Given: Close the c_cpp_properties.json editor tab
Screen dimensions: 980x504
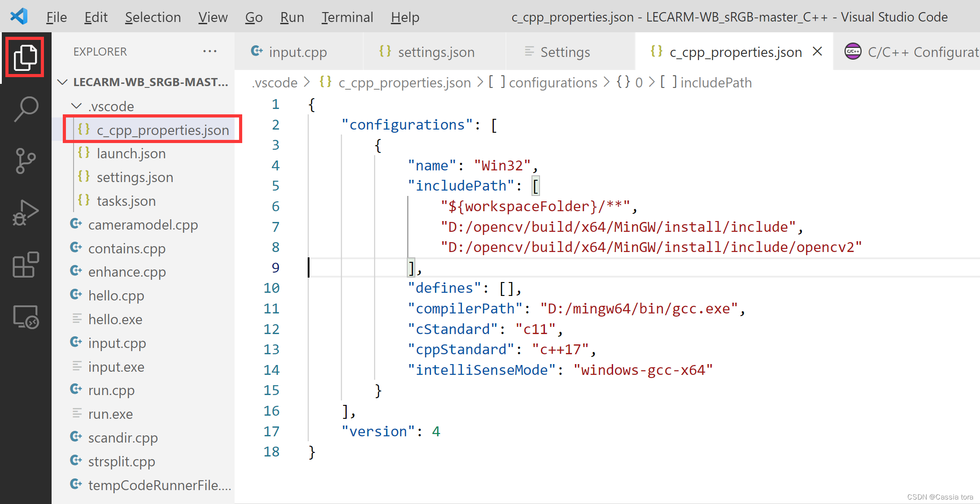Looking at the screenshot, I should (817, 51).
